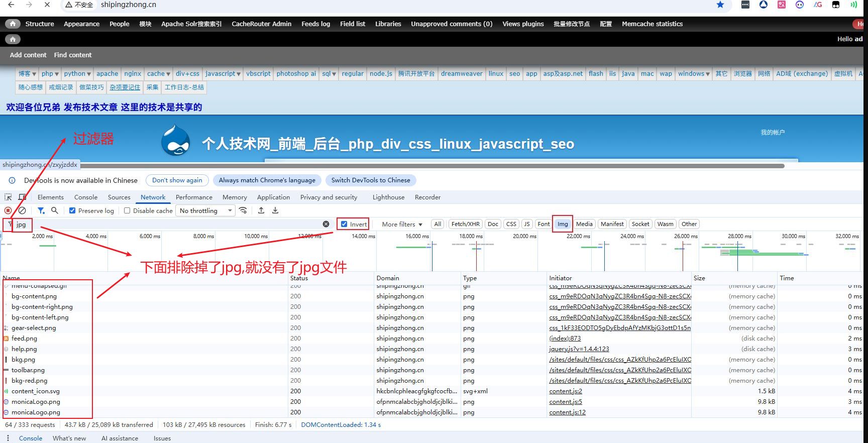This screenshot has height=443, width=868.
Task: Open network search magnifier
Action: click(x=55, y=210)
